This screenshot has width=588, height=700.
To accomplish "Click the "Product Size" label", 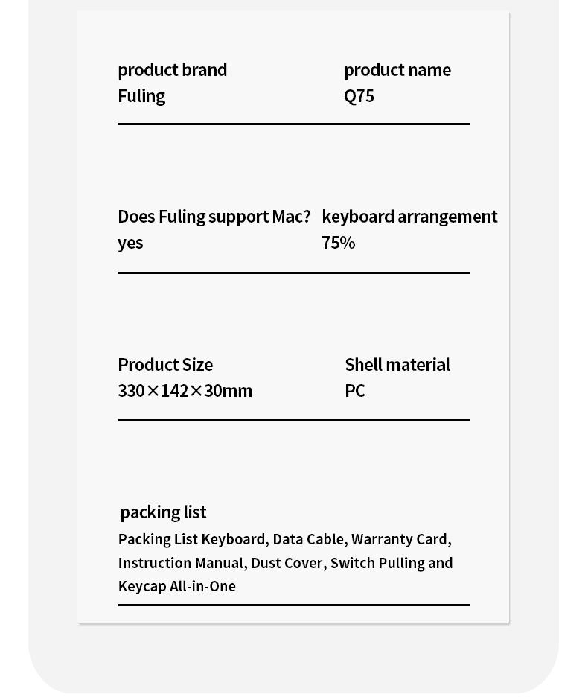I will [x=165, y=365].
